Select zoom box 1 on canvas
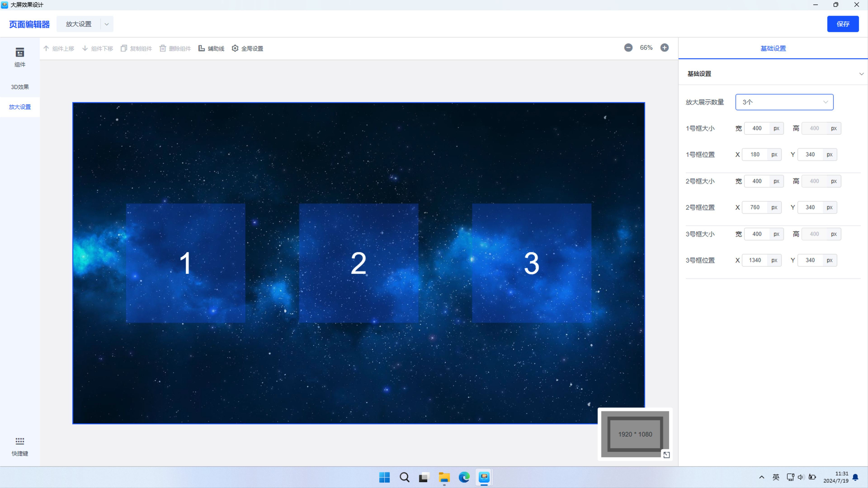Viewport: 868px width, 488px height. tap(186, 263)
